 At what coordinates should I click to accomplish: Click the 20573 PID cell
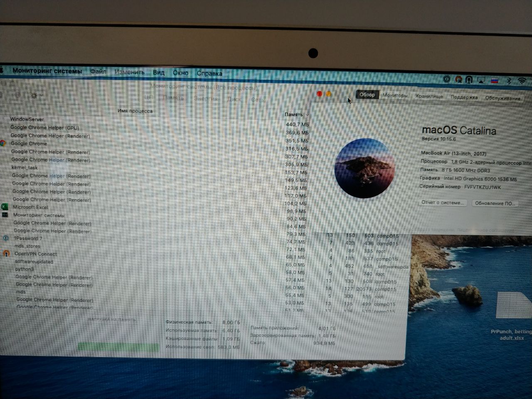[364, 289]
